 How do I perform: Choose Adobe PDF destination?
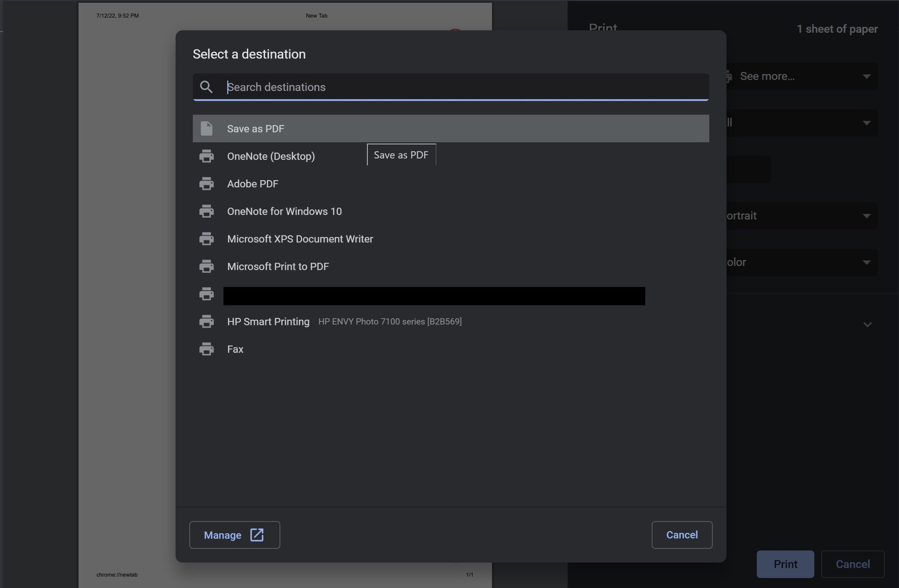(x=450, y=184)
